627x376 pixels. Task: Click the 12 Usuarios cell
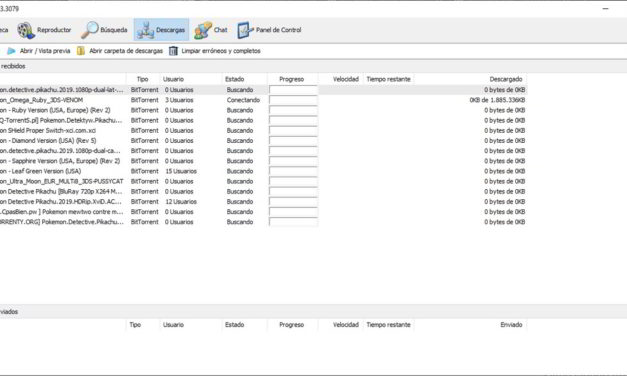coord(181,202)
